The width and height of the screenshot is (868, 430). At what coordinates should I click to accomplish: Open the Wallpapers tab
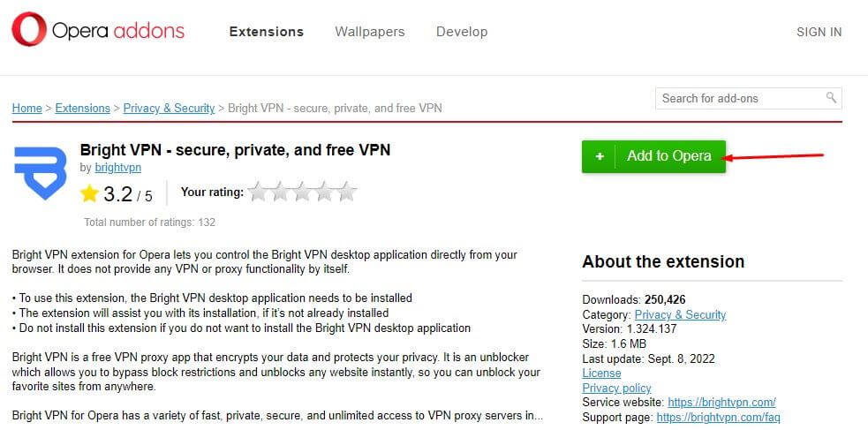click(x=369, y=32)
